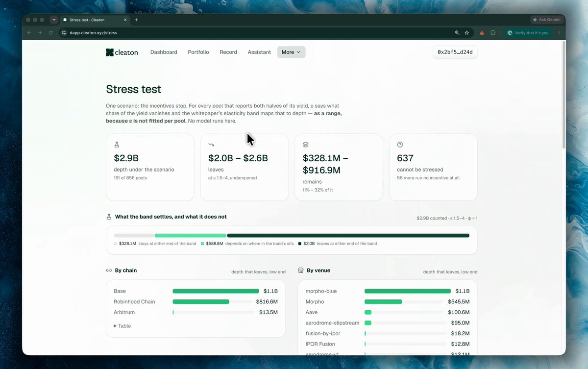Open the tab search dropdown arrow
The width and height of the screenshot is (588, 369).
pos(53,20)
